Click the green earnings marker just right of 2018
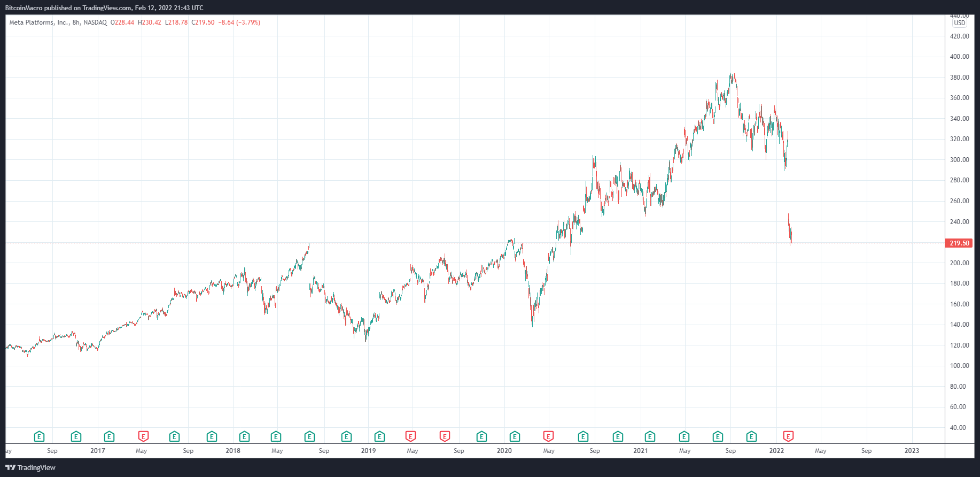This screenshot has width=980, height=477. coord(244,436)
